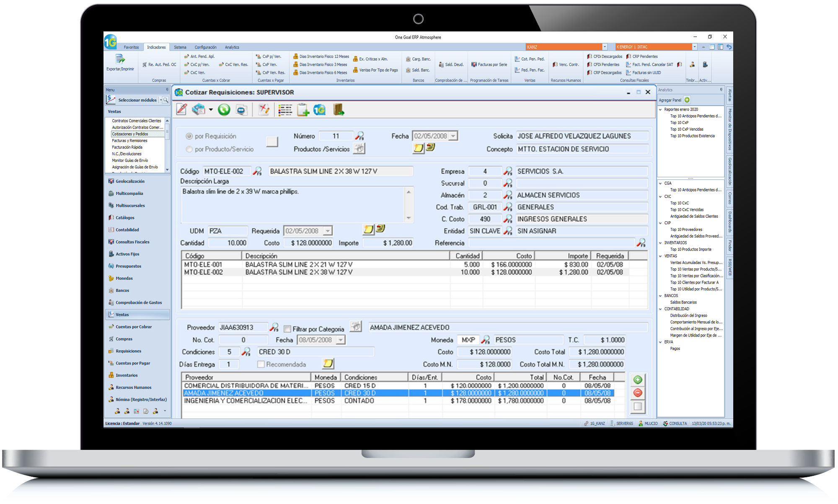
Task: Click scroll down in Descripción Larga box
Action: point(409,218)
